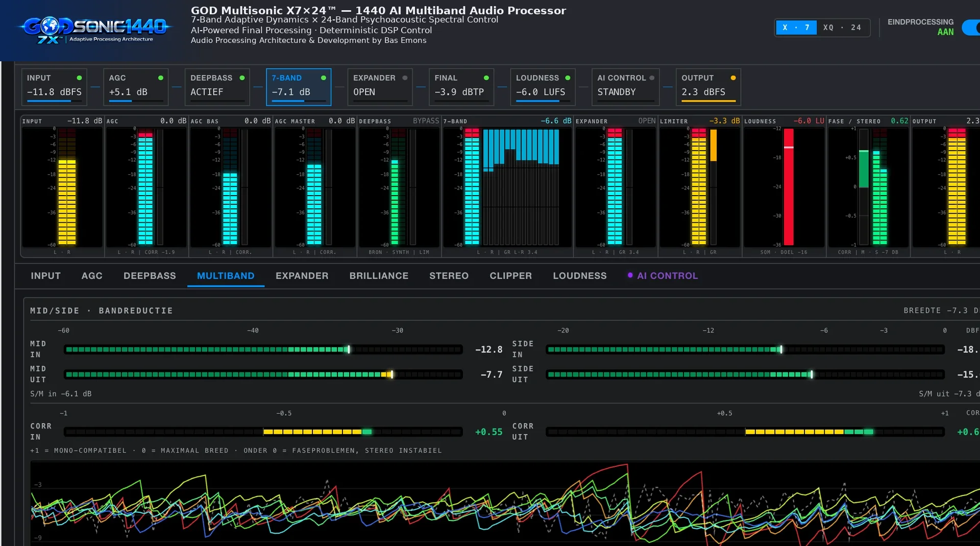
Task: Switch to the CLIPPER tab
Action: (510, 276)
